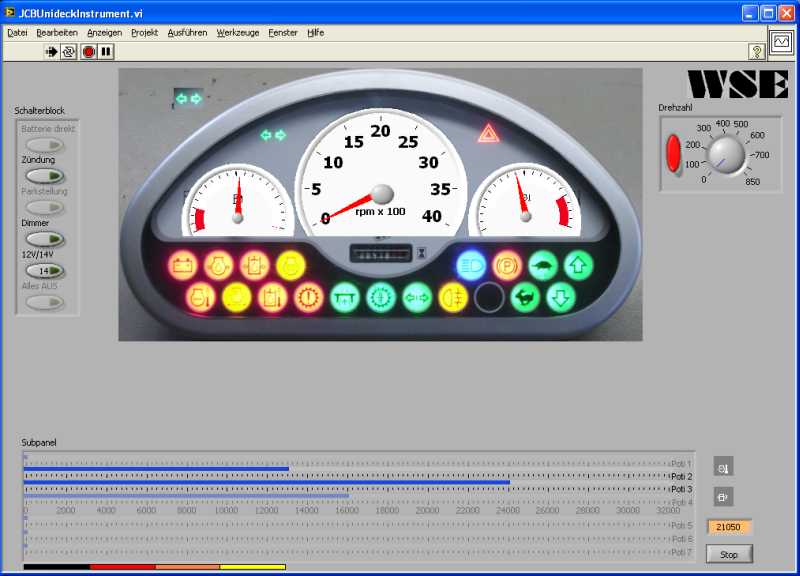Image resolution: width=800 pixels, height=576 pixels.
Task: Click the green axle indicator lamp
Action: click(344, 297)
